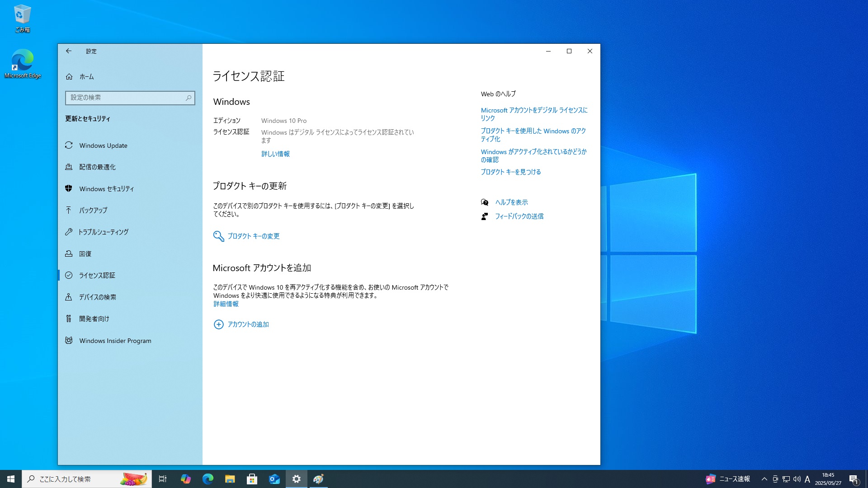Open トラブルシューティング page
This screenshot has height=488, width=868.
click(130, 232)
